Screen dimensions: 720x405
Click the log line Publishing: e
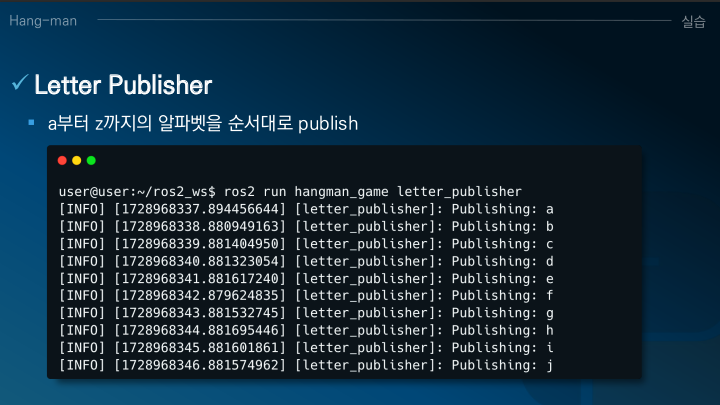tap(306, 279)
